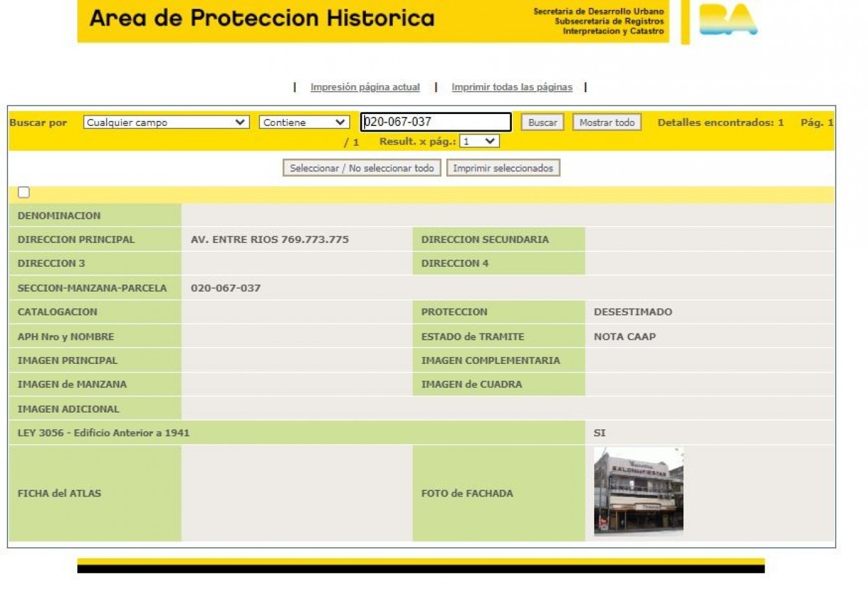Click the 'FOTO de FACHADA' label
This screenshot has width=868, height=592.
tap(467, 493)
